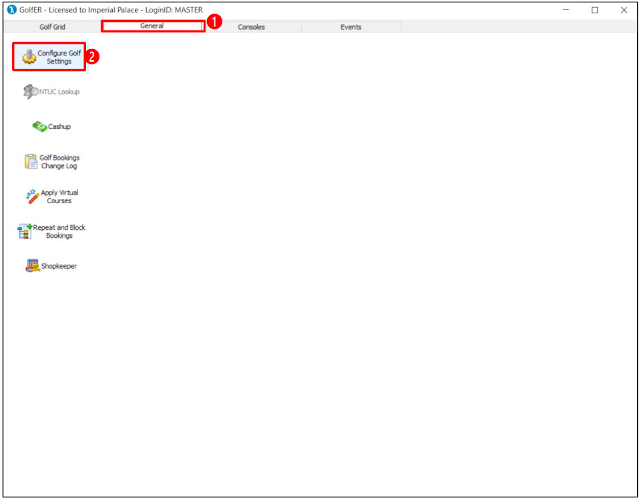Viewport: 639px width, 499px height.
Task: Open Configure Golf Settings gear icon
Action: [29, 57]
